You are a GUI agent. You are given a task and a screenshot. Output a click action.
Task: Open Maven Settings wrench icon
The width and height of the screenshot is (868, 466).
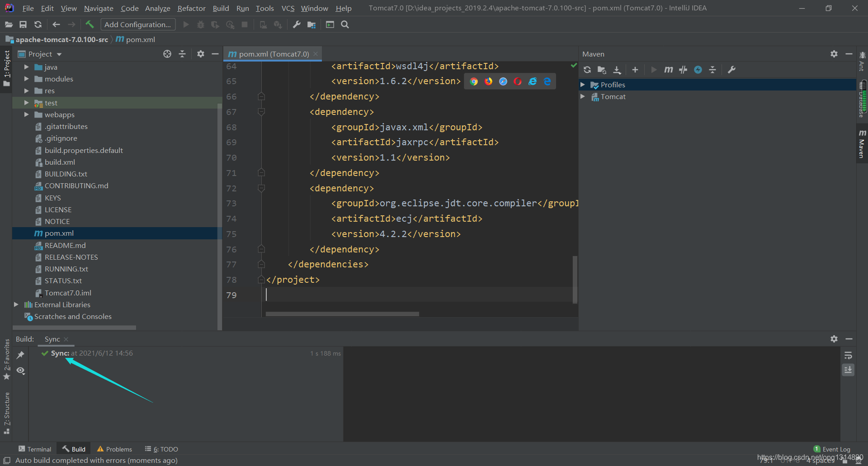[x=731, y=70]
